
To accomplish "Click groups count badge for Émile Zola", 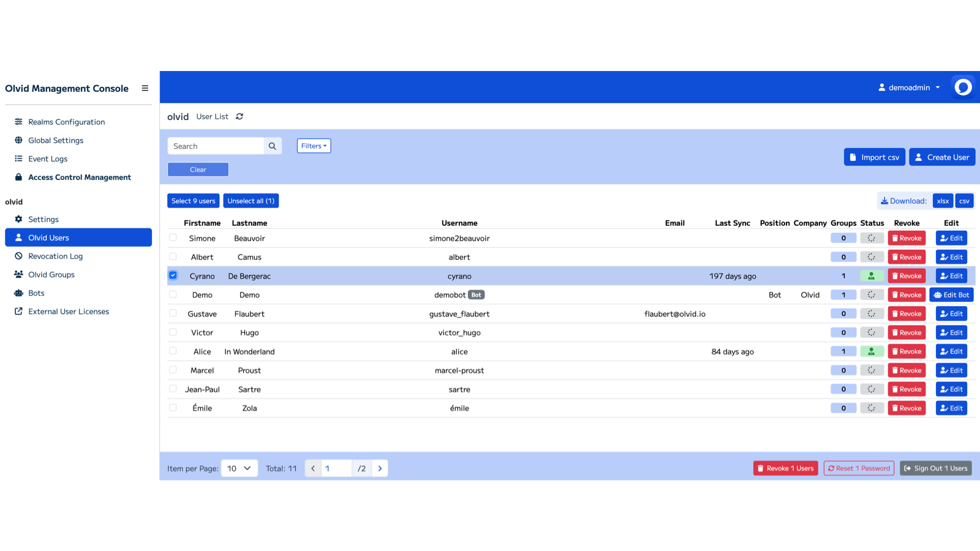I will pyautogui.click(x=843, y=408).
